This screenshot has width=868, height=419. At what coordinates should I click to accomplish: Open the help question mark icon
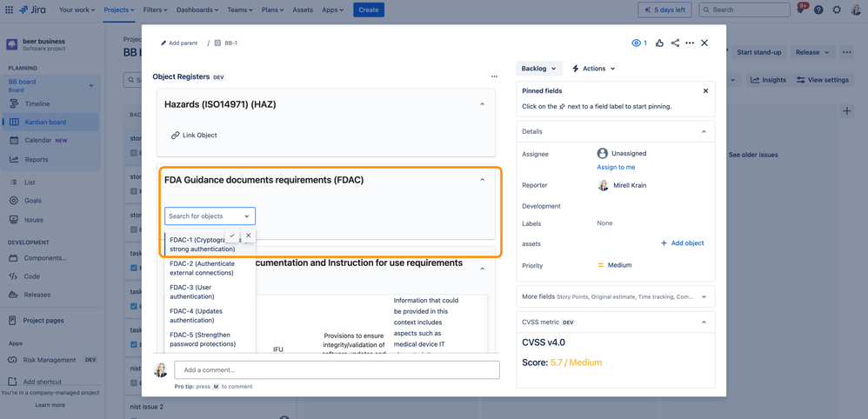(x=818, y=10)
